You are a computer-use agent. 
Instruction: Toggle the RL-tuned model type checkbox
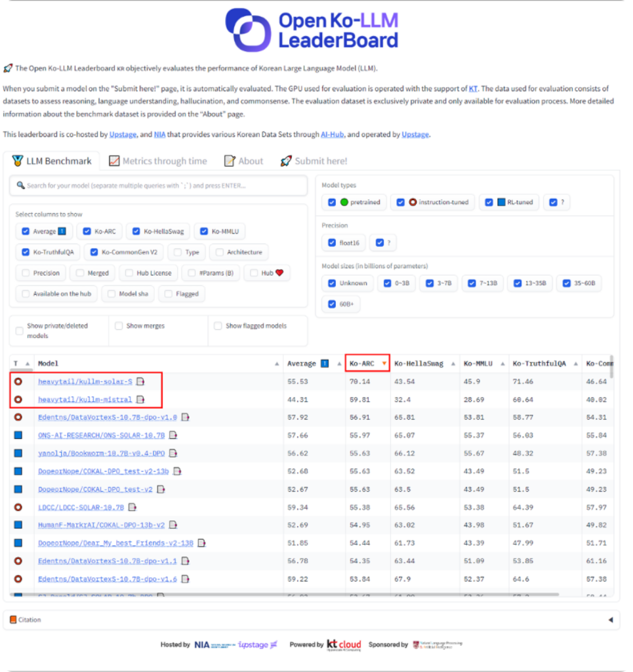(x=489, y=202)
